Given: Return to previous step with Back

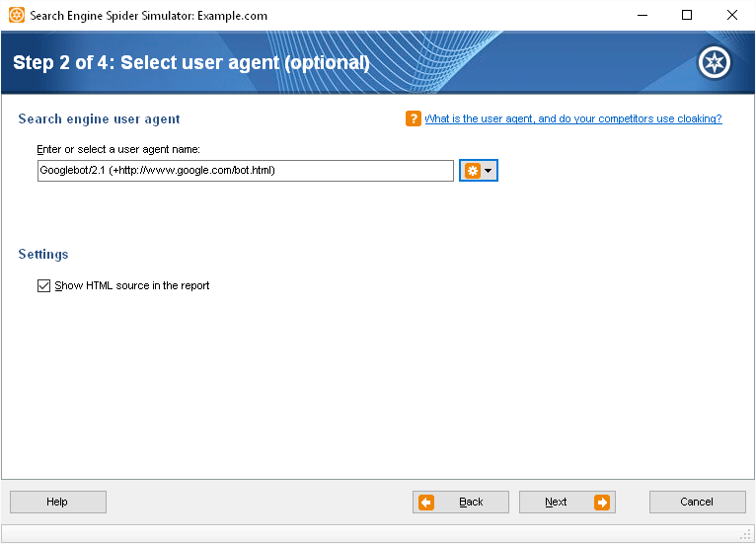Looking at the screenshot, I should click(x=461, y=503).
